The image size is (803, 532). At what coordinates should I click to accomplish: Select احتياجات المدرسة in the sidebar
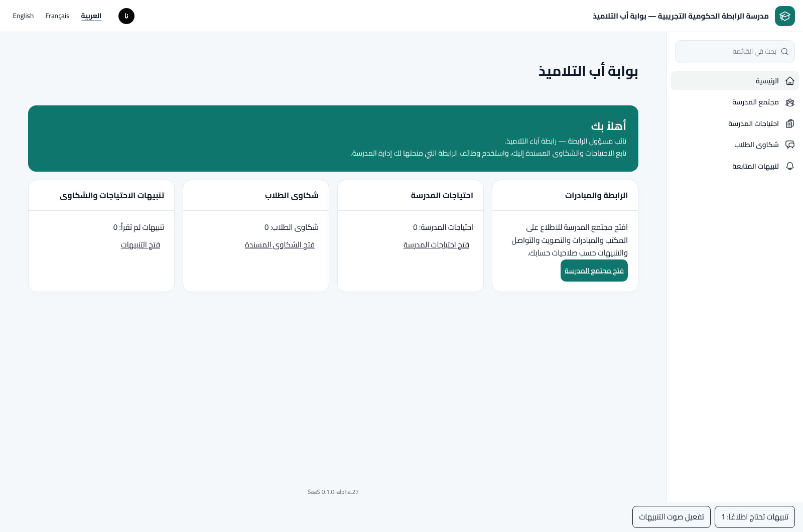[735, 123]
